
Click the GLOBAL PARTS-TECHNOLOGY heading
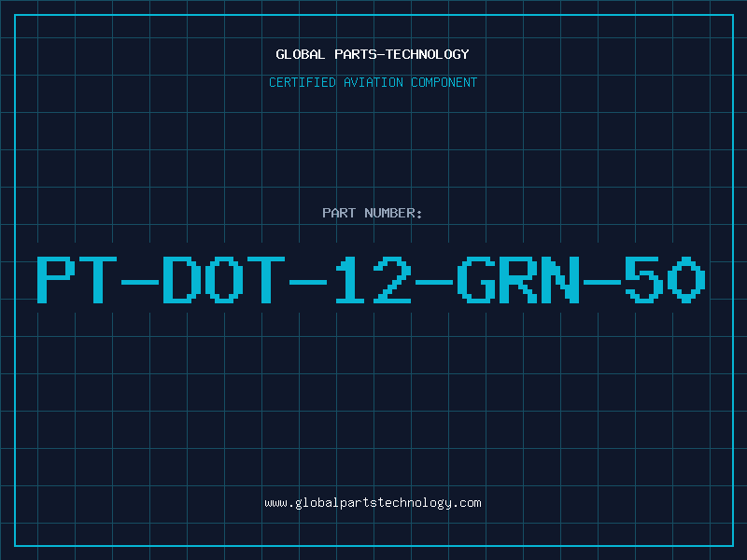coord(373,54)
